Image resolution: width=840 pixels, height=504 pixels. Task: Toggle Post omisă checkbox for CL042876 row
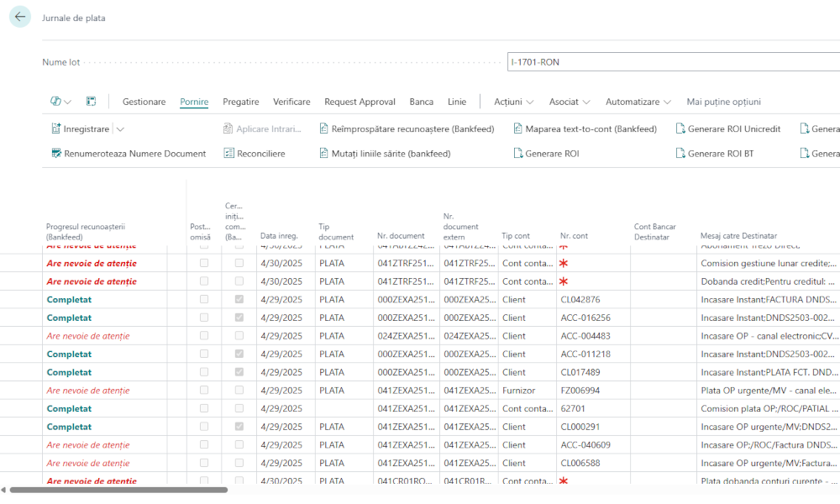click(204, 299)
